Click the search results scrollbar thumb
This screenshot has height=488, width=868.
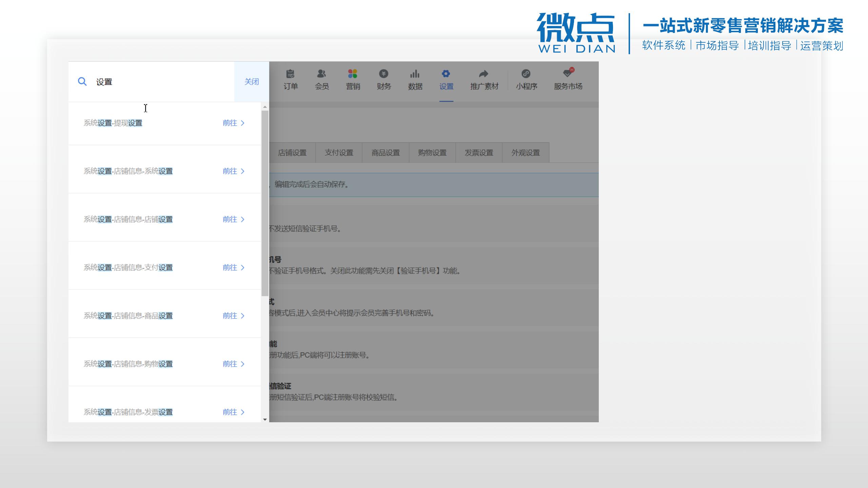click(x=265, y=203)
